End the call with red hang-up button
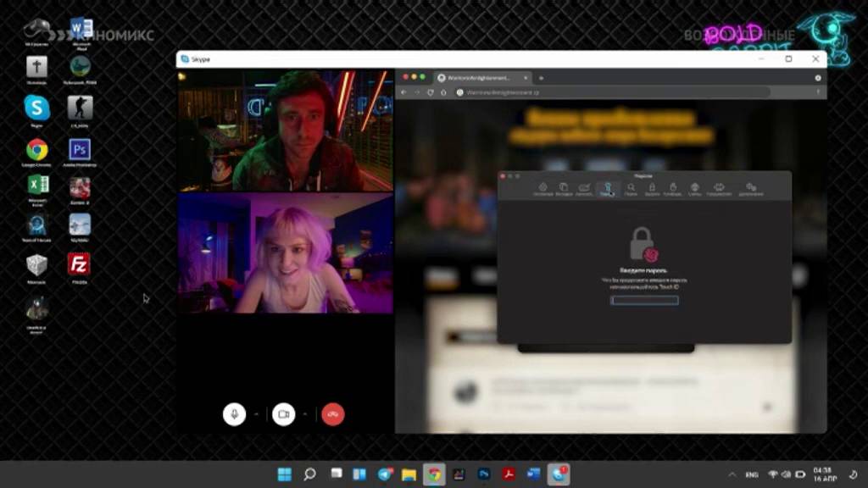Screen dimensions: 868x488 (332, 413)
